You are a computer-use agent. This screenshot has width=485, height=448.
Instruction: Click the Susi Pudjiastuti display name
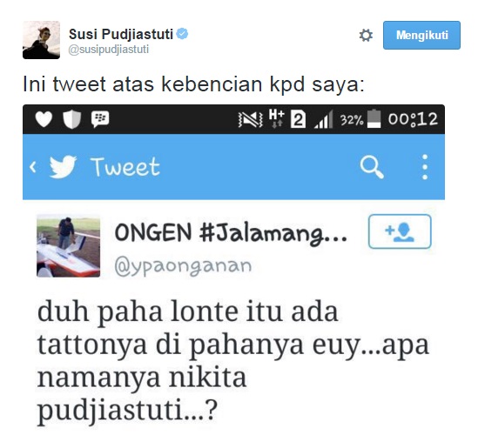121,34
